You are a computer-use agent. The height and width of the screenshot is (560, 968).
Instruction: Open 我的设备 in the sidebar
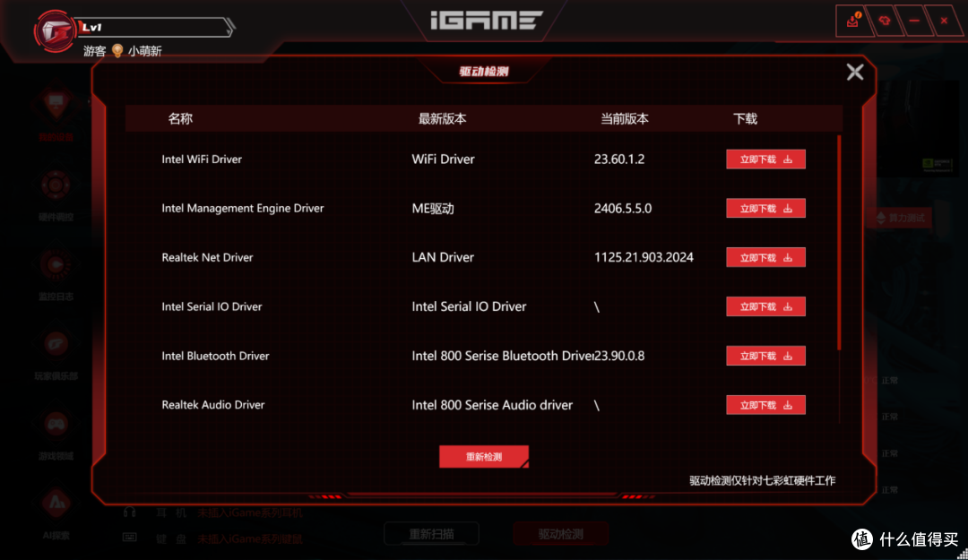click(56, 112)
